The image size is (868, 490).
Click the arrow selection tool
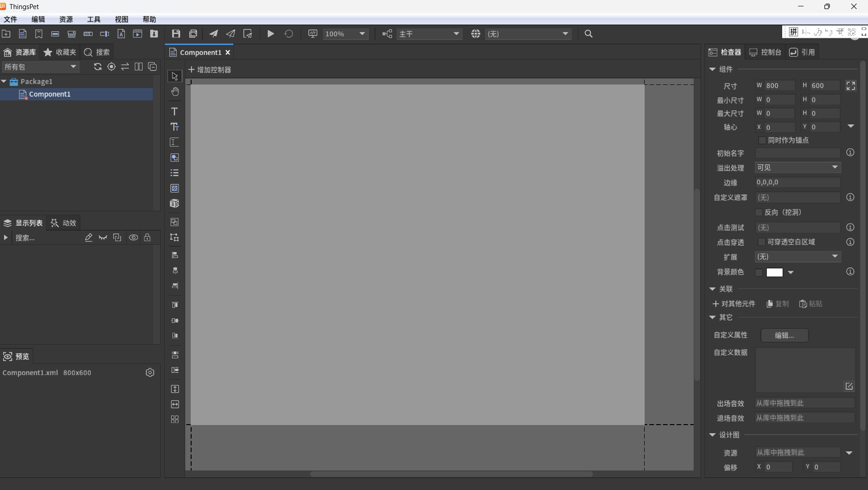coord(175,76)
